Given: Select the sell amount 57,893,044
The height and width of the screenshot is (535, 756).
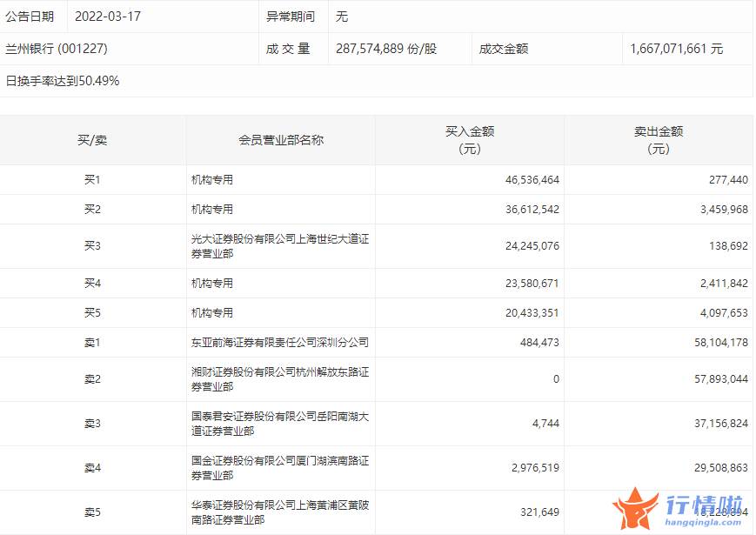Looking at the screenshot, I should click(721, 379).
